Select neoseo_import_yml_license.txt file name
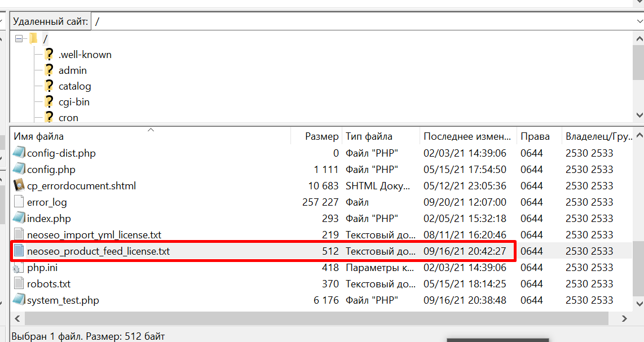 tap(94, 235)
